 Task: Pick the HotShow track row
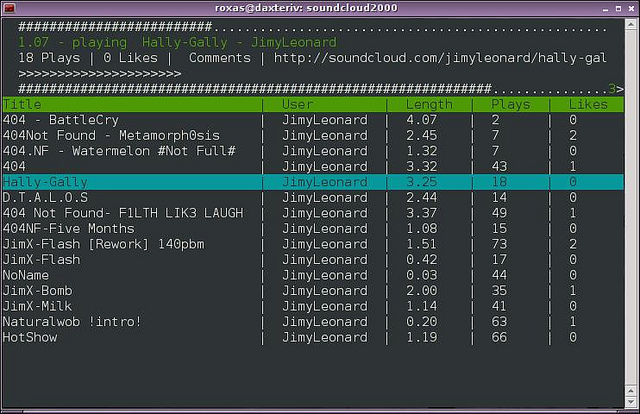coord(30,337)
